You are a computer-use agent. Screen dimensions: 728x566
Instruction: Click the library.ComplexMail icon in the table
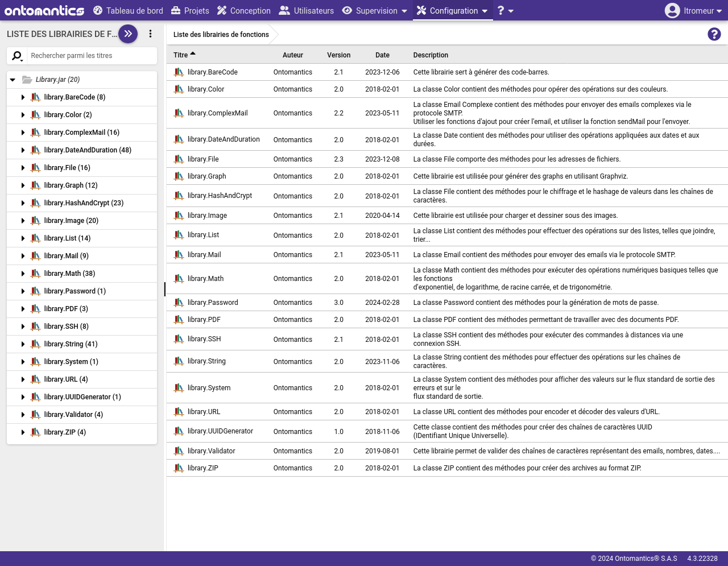179,113
